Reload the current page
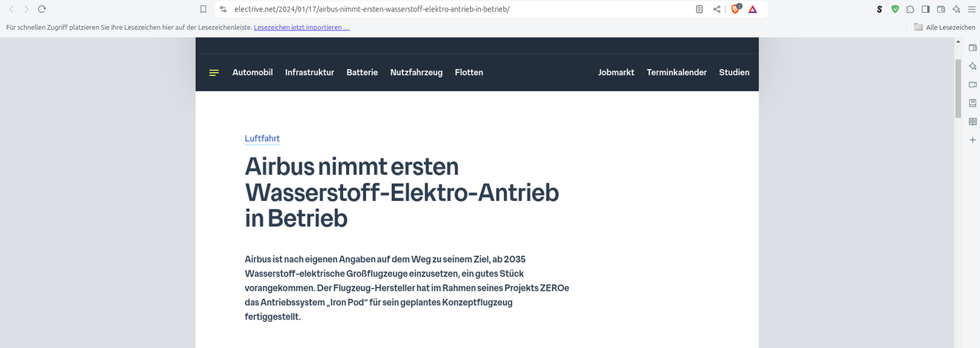This screenshot has width=980, height=348. [42, 9]
